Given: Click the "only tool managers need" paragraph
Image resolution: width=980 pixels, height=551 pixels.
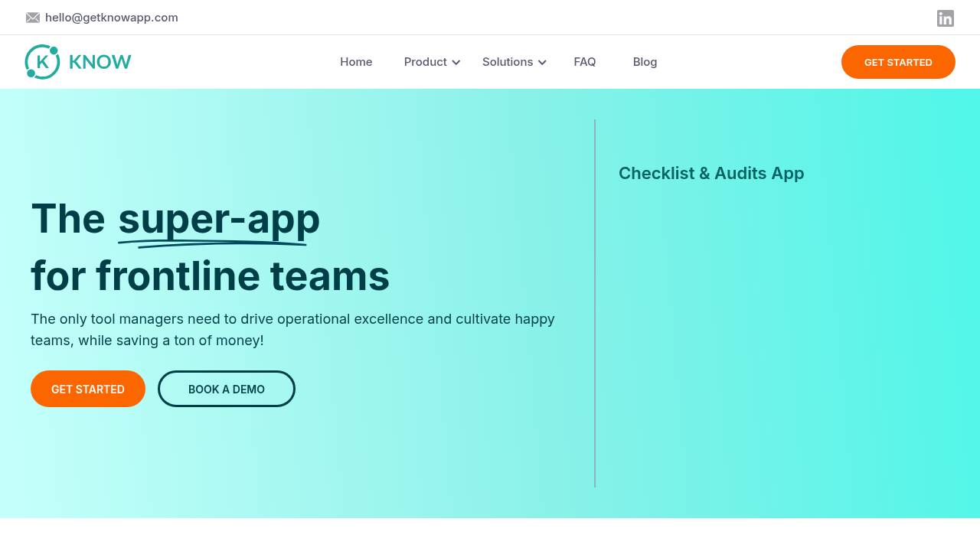Looking at the screenshot, I should click(x=293, y=330).
